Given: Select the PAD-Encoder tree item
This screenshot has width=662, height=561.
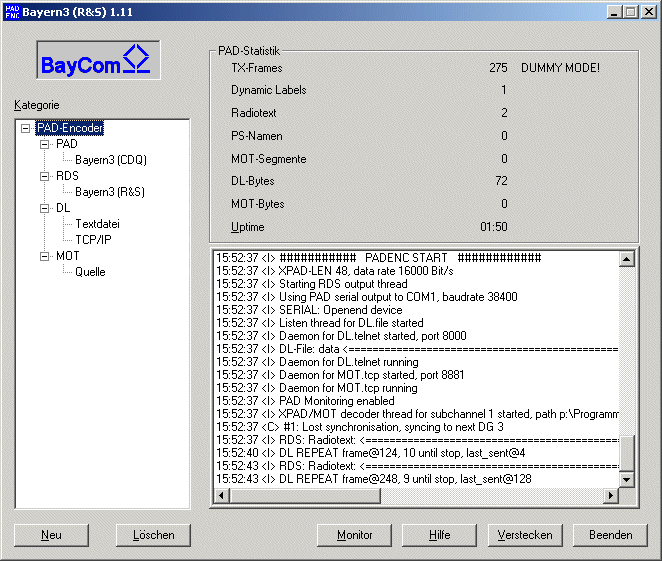Looking at the screenshot, I should (x=70, y=128).
